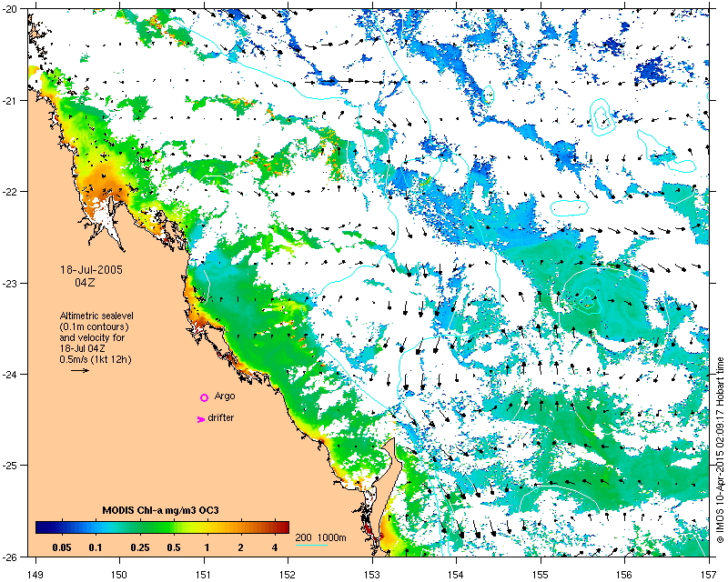Select the date text 18-Jul-2005

click(x=92, y=270)
